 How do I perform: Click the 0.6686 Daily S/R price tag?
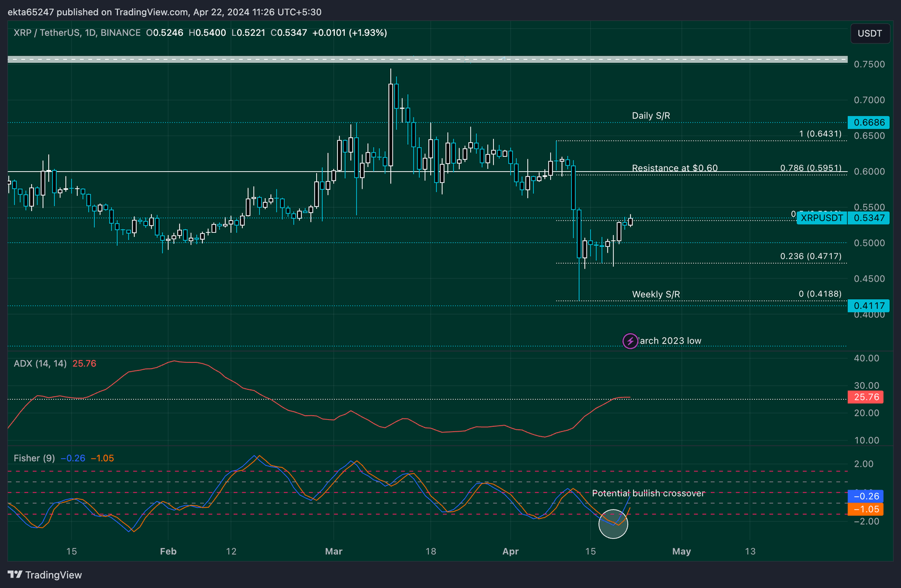click(x=869, y=122)
